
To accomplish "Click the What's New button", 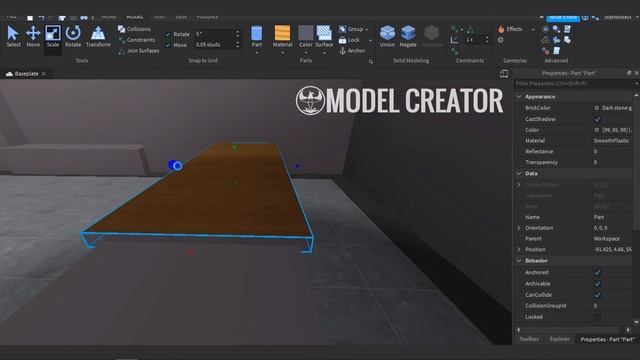I will tap(562, 17).
